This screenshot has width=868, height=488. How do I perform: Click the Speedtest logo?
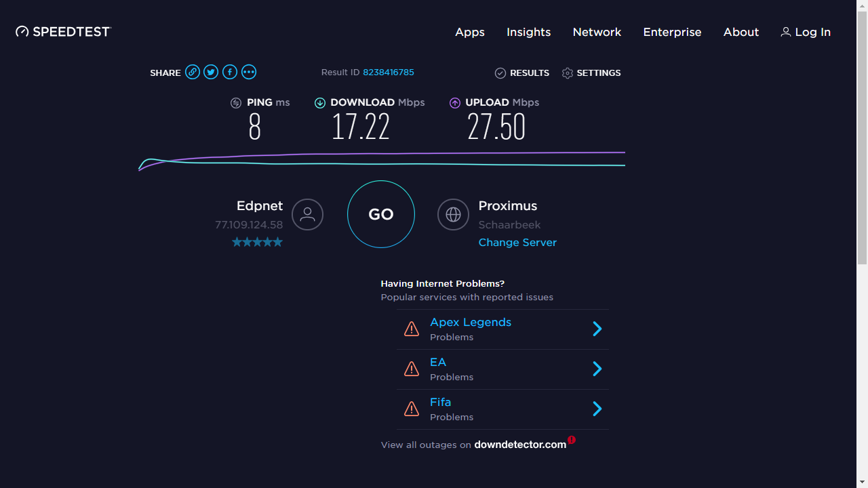[63, 32]
